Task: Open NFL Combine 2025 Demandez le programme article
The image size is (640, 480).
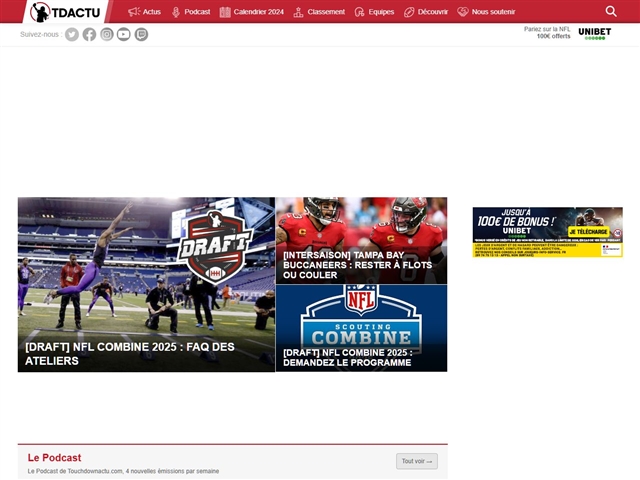Action: pos(348,358)
